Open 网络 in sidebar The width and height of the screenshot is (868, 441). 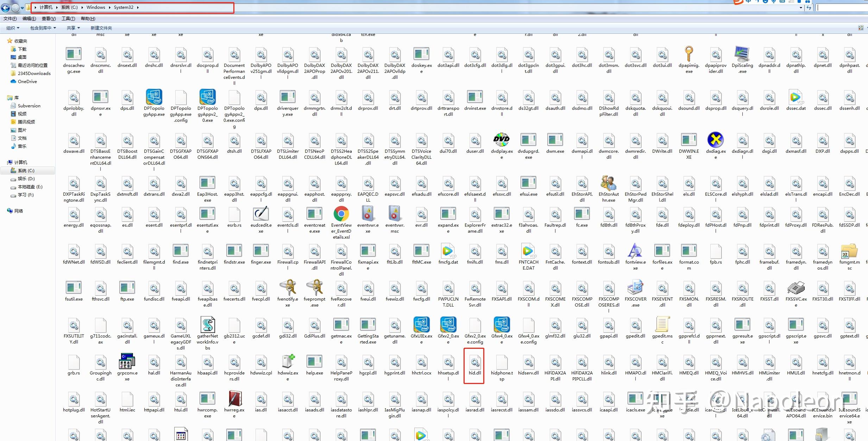point(19,211)
